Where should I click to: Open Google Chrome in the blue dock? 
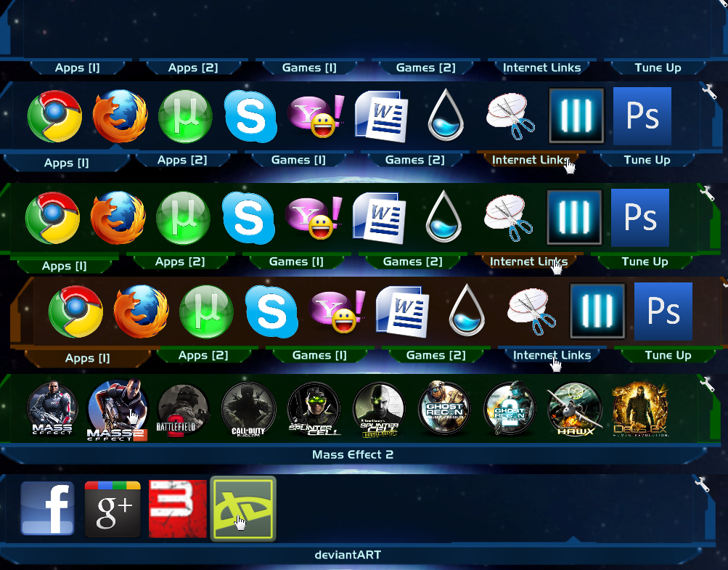pyautogui.click(x=54, y=116)
